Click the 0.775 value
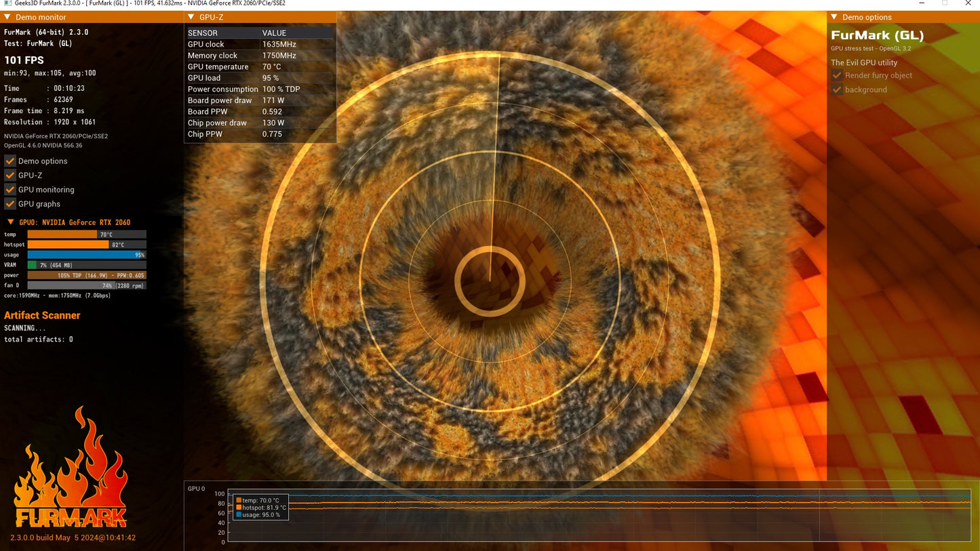Viewport: 980px width, 551px height. click(x=272, y=134)
